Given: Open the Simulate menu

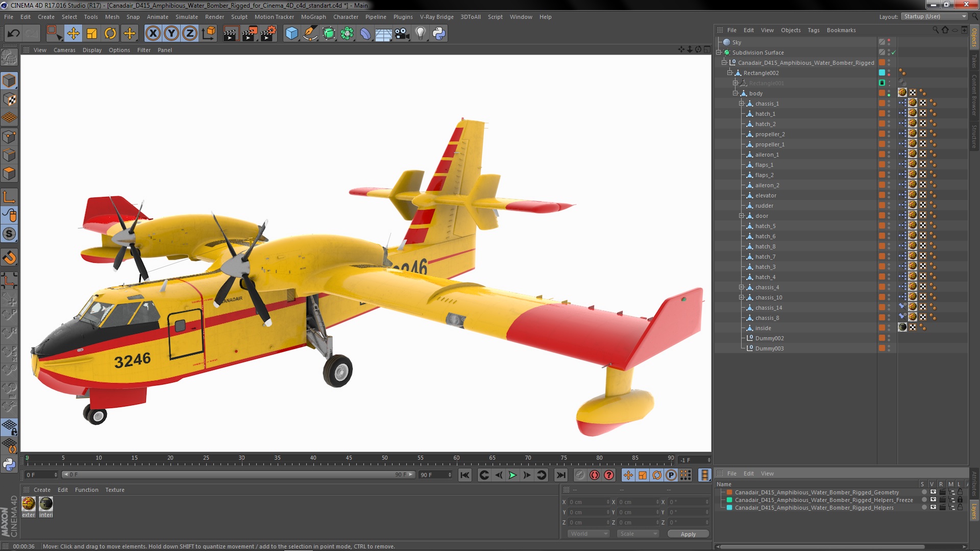Looking at the screenshot, I should [187, 17].
